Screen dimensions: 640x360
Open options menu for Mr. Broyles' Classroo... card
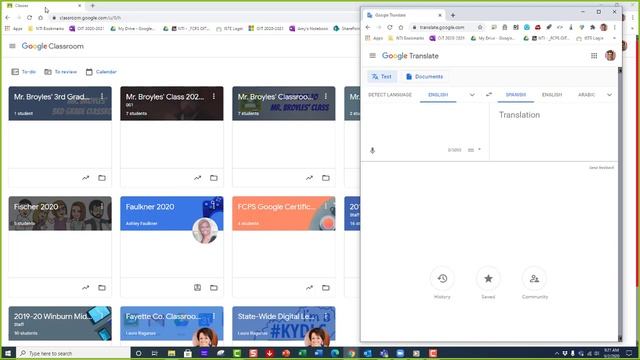[x=326, y=96]
